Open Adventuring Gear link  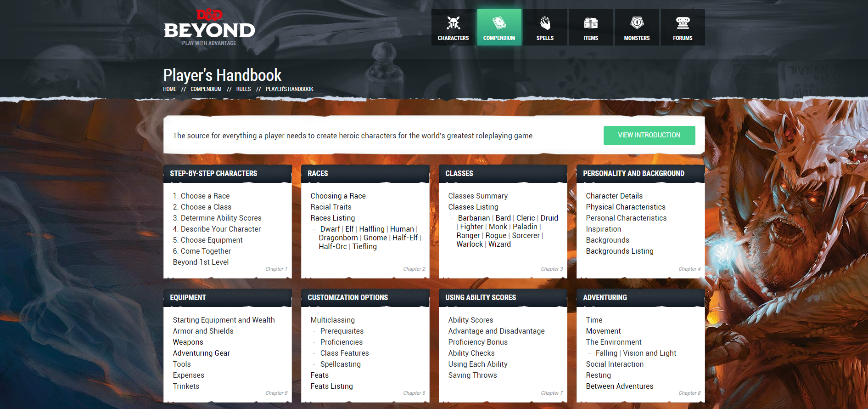click(x=201, y=353)
